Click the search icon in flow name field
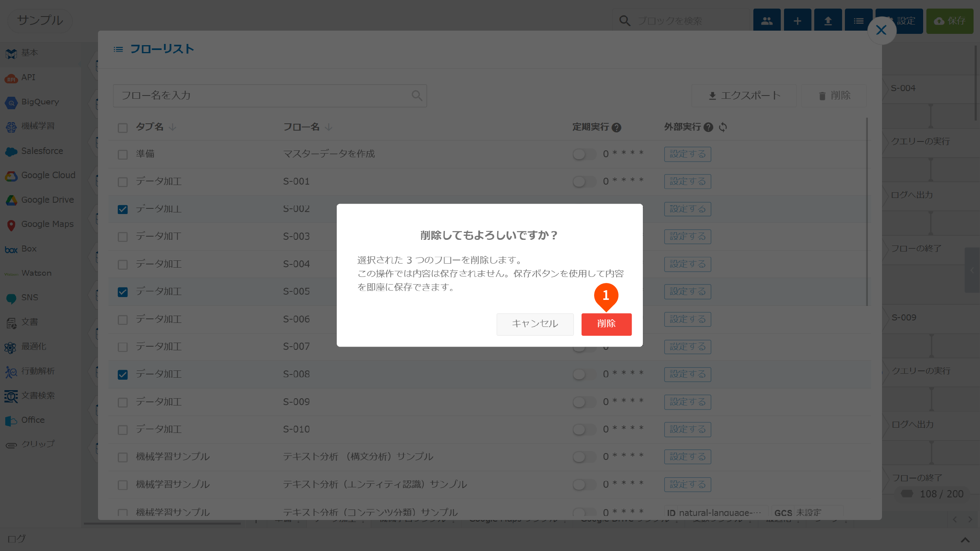Image resolution: width=980 pixels, height=551 pixels. 417,96
